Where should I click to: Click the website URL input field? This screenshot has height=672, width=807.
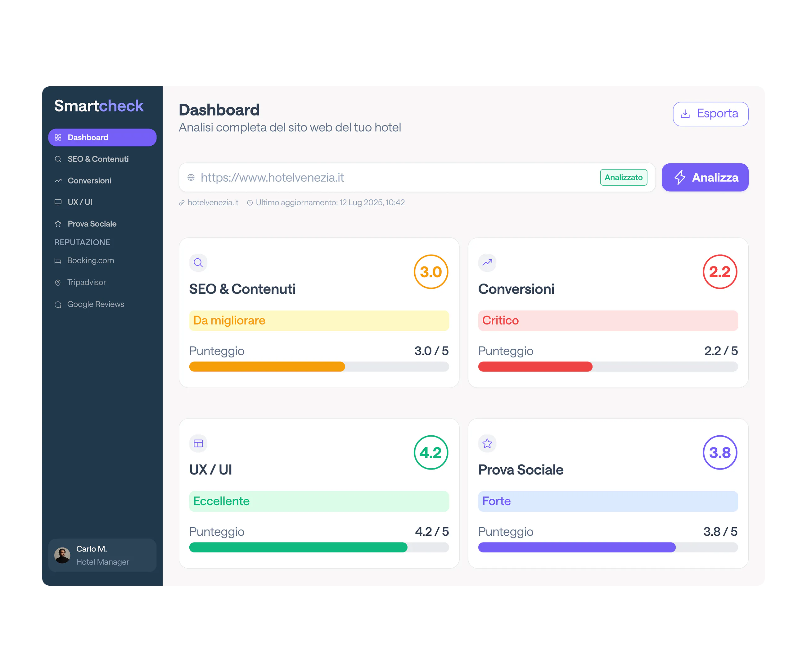417,177
